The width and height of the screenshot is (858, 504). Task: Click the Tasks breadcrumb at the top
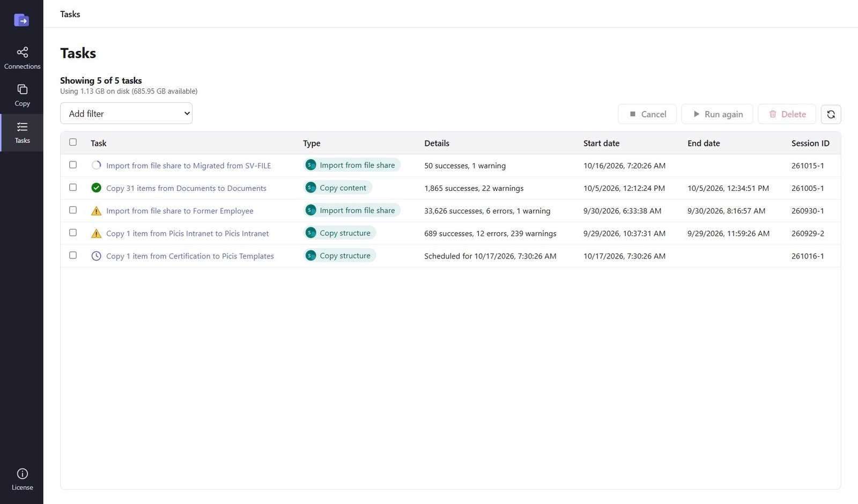tap(70, 14)
